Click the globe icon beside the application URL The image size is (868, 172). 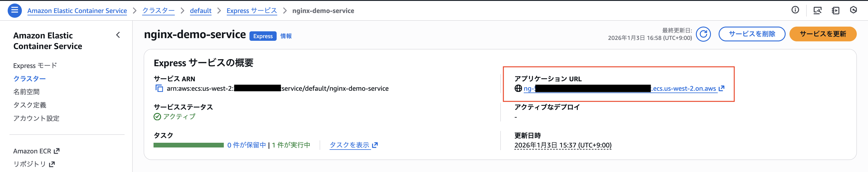pos(518,89)
